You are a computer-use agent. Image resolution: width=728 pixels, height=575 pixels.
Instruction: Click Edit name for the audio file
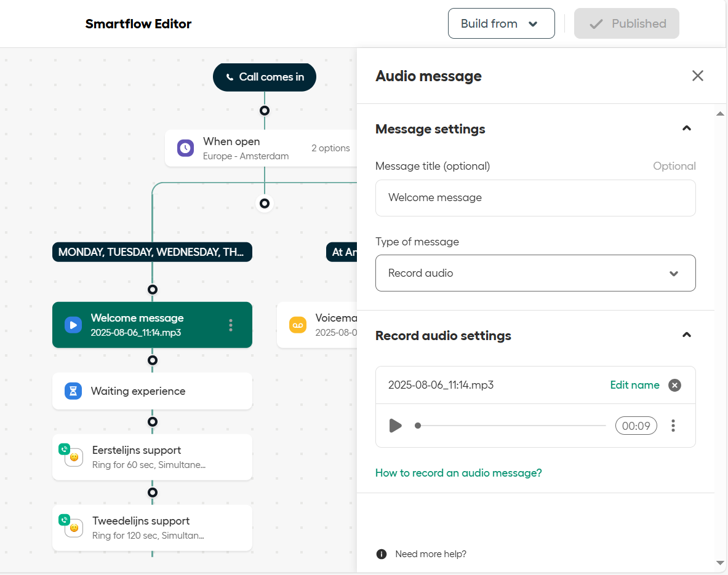point(634,385)
